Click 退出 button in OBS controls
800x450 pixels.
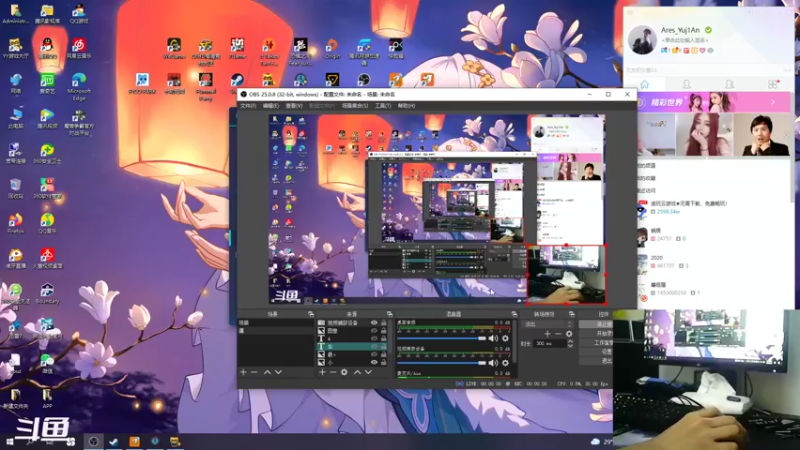596,360
